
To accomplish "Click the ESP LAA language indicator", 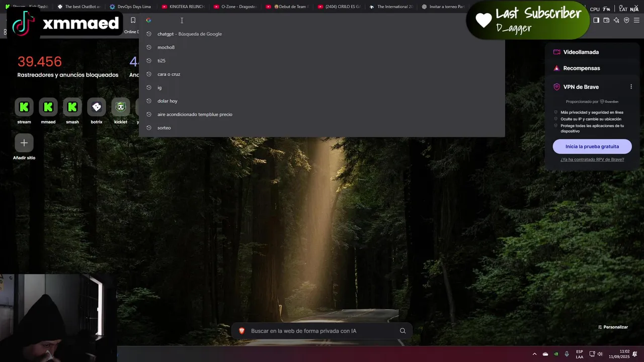I will click(x=580, y=354).
